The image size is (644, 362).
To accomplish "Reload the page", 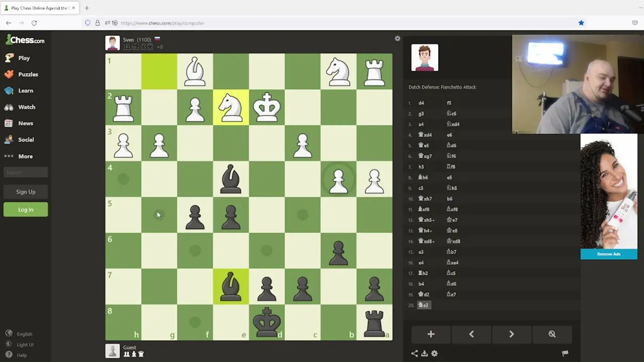I will coord(34,23).
